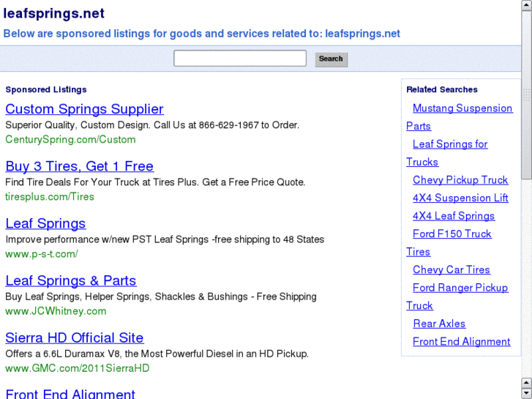Choose the 4X4 Leaf Springs related search

pyautogui.click(x=454, y=216)
